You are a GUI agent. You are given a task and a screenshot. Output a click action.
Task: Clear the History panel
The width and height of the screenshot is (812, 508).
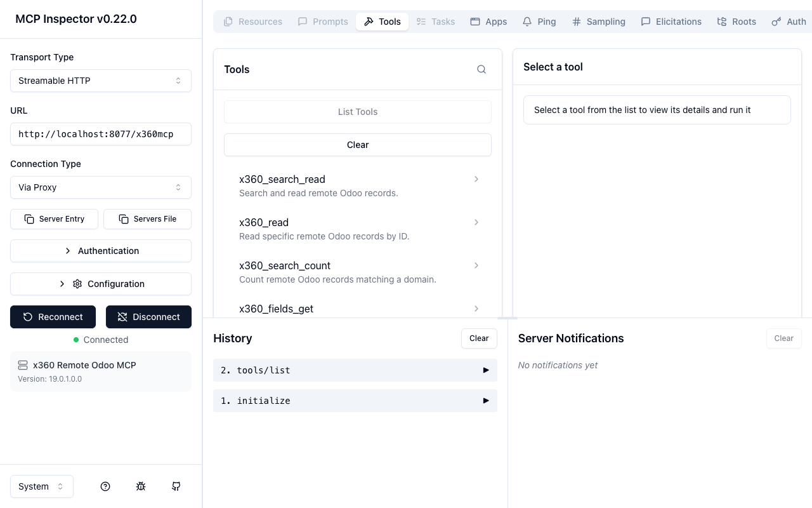pos(479,338)
